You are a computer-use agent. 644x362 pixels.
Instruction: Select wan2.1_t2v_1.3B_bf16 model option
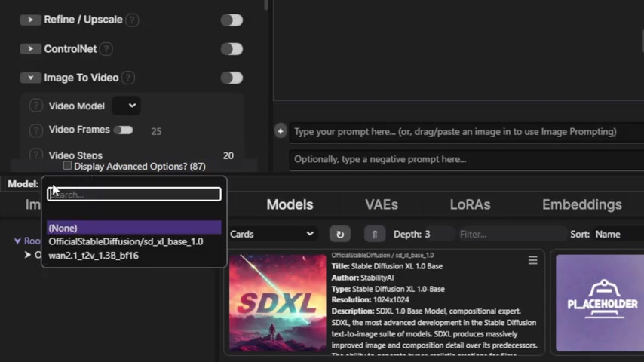[x=134, y=256]
